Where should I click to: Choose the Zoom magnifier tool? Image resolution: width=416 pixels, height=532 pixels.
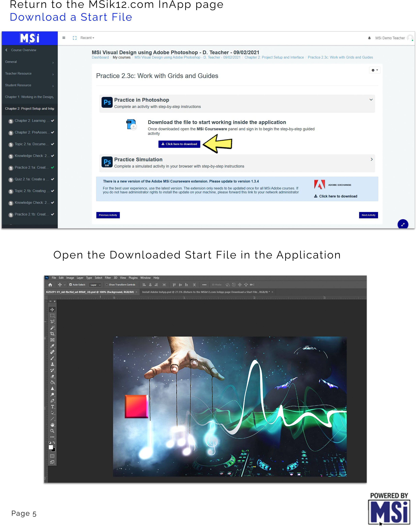[x=52, y=431]
